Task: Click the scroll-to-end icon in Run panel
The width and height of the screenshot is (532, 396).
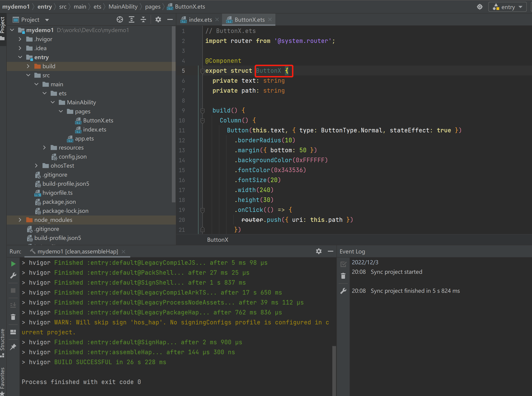Action: (x=13, y=305)
